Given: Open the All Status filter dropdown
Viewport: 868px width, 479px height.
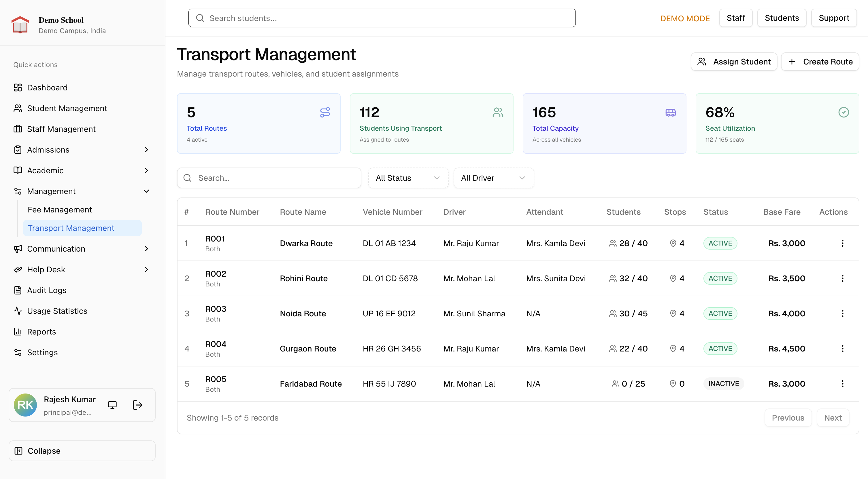Looking at the screenshot, I should click(x=408, y=178).
